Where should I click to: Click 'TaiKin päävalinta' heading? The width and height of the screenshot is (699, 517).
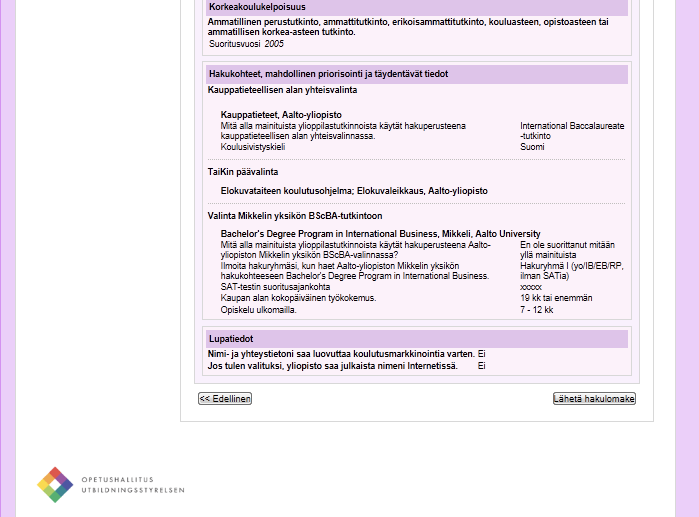pyautogui.click(x=243, y=172)
